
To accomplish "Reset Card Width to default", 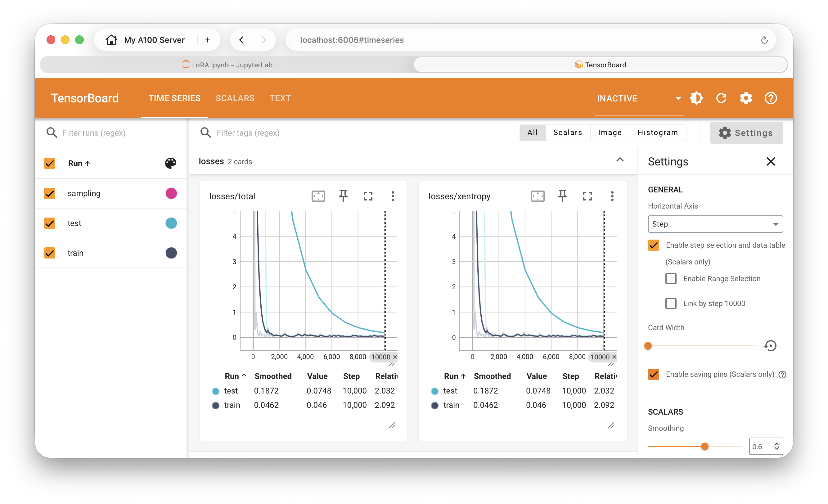I will [x=770, y=345].
